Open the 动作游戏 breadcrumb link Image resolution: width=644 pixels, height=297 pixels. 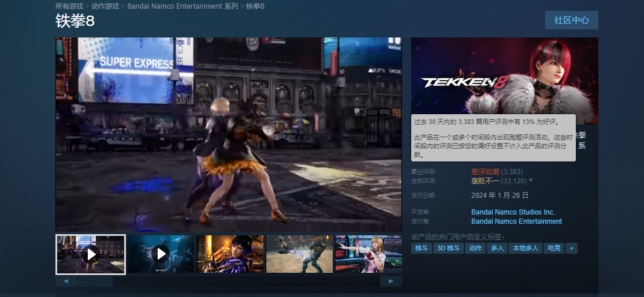pyautogui.click(x=105, y=6)
